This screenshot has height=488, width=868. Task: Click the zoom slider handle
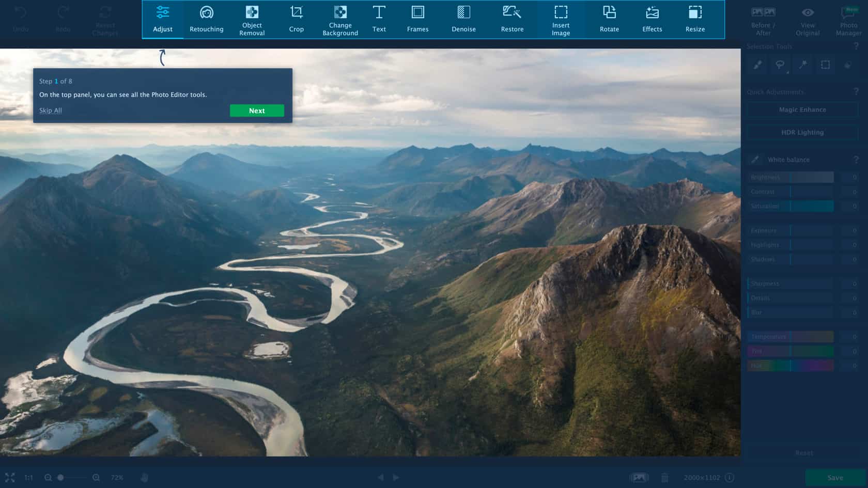pos(60,478)
